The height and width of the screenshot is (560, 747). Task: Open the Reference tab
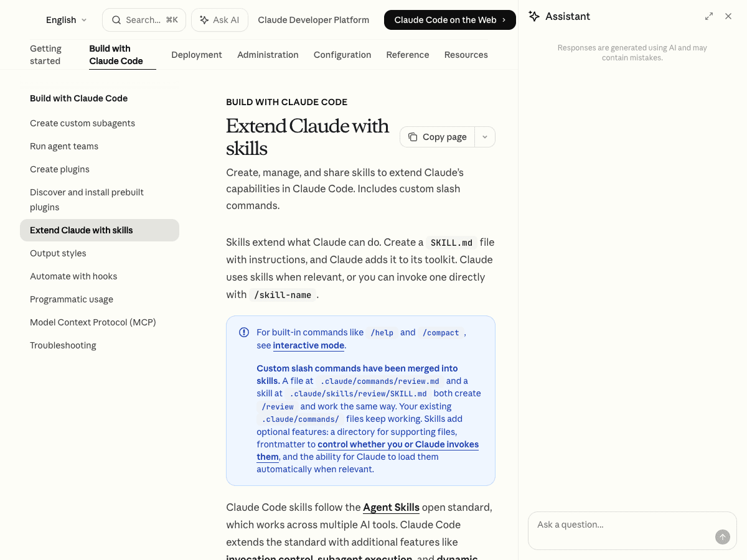(408, 55)
